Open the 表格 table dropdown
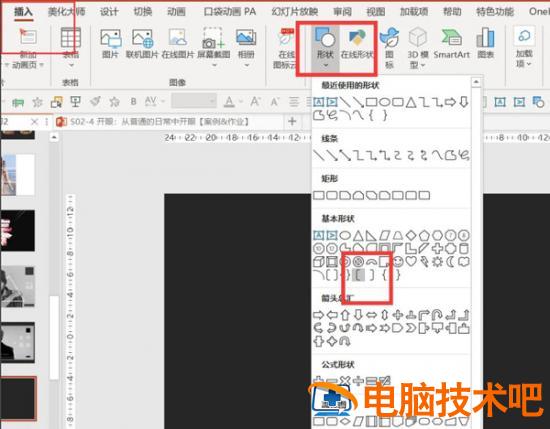Image resolution: width=550 pixels, height=429 pixels. click(x=71, y=47)
